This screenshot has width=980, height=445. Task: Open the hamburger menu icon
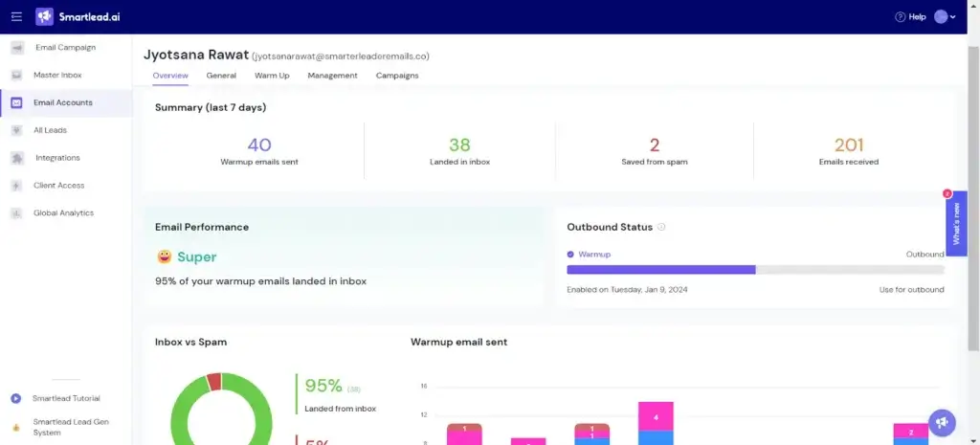pyautogui.click(x=17, y=17)
